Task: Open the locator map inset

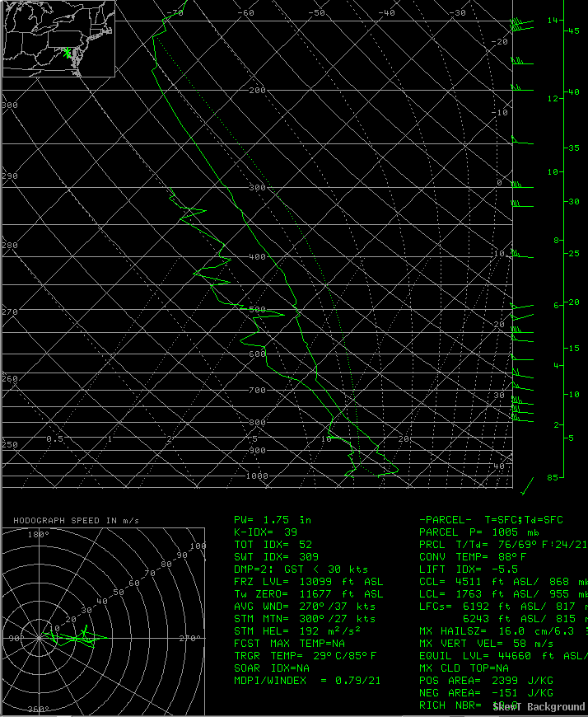Action: pyautogui.click(x=58, y=39)
